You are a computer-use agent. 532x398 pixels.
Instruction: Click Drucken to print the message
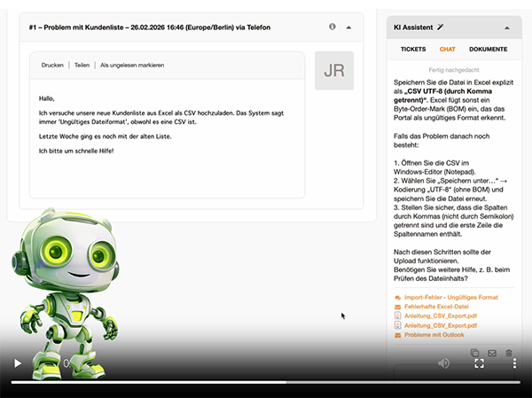pos(52,66)
